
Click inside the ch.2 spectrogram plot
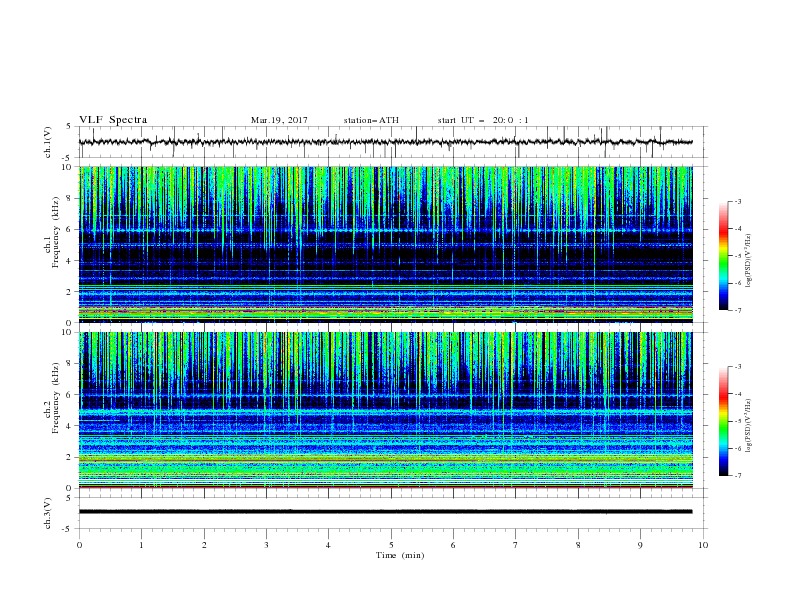coord(385,410)
